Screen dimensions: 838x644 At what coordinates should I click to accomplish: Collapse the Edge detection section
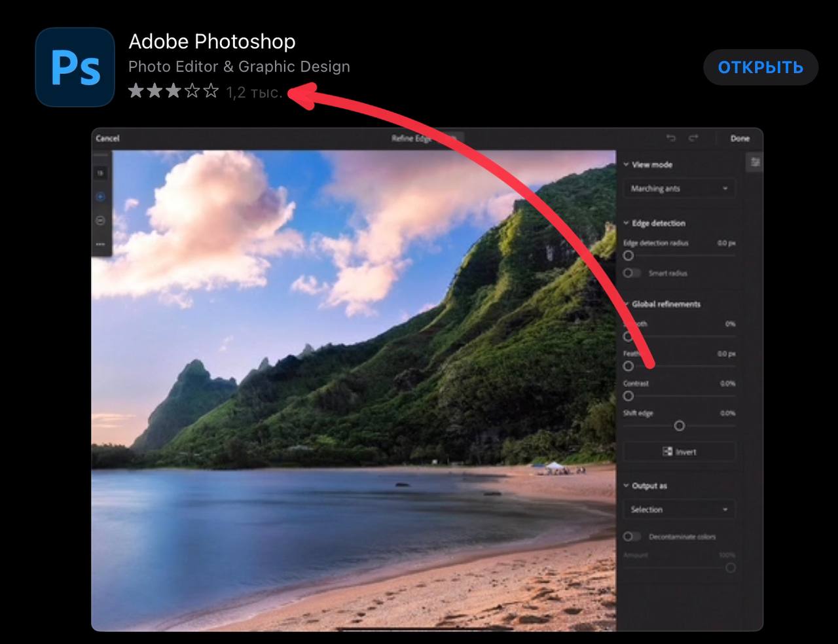[x=627, y=223]
